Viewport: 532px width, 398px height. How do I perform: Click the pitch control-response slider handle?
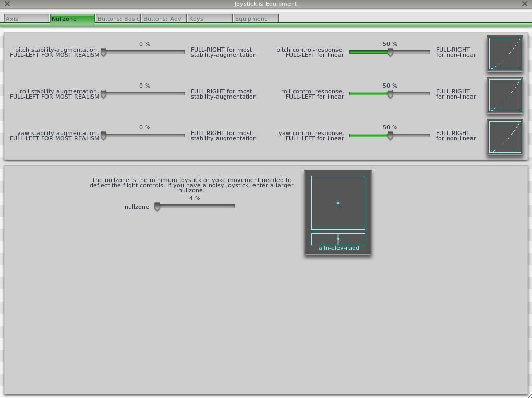390,52
